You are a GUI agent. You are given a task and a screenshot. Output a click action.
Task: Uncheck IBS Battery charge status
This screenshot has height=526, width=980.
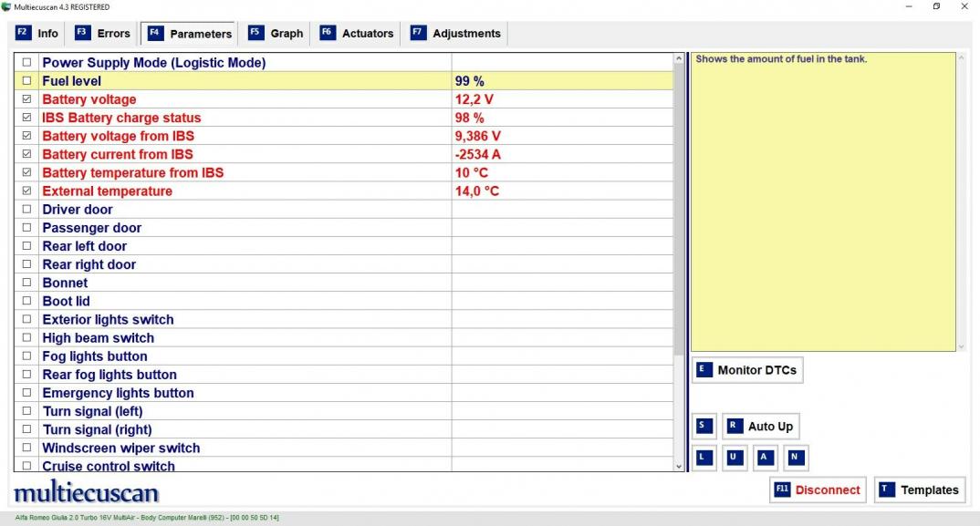pyautogui.click(x=26, y=118)
